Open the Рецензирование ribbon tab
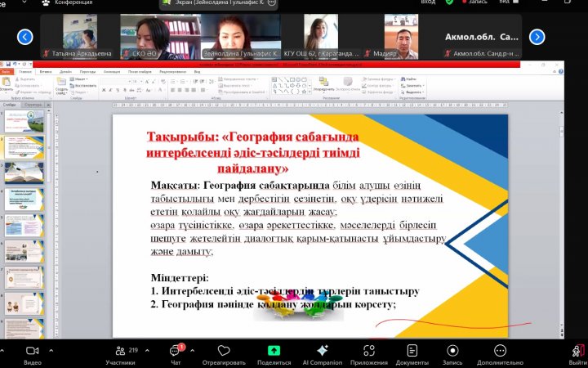The height and width of the screenshot is (368, 588). tap(172, 71)
